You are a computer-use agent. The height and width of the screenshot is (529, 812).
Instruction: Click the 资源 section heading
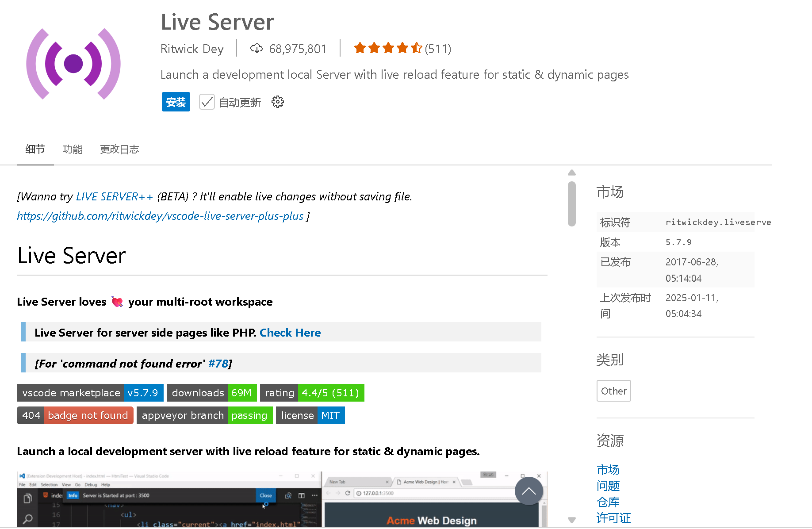pyautogui.click(x=610, y=441)
